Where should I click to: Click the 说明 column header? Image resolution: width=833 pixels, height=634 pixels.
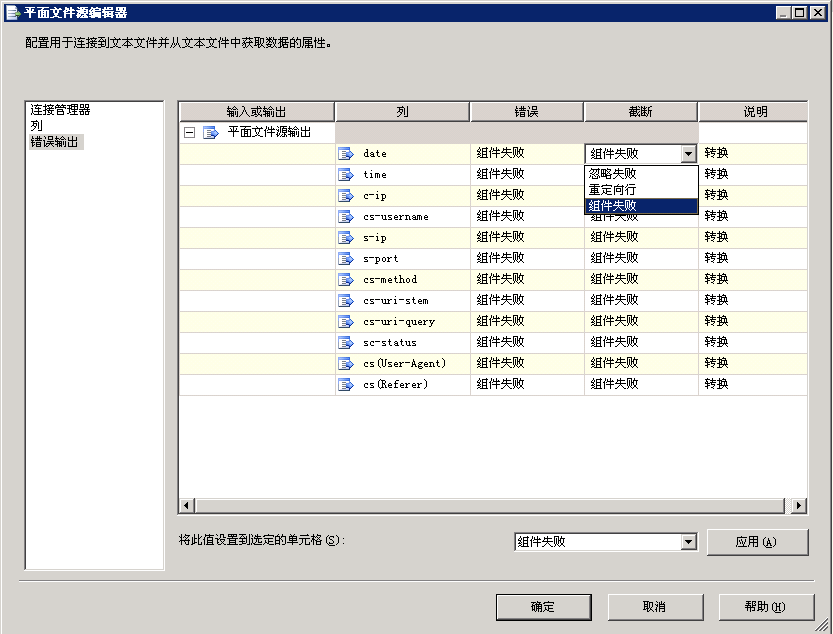click(753, 112)
